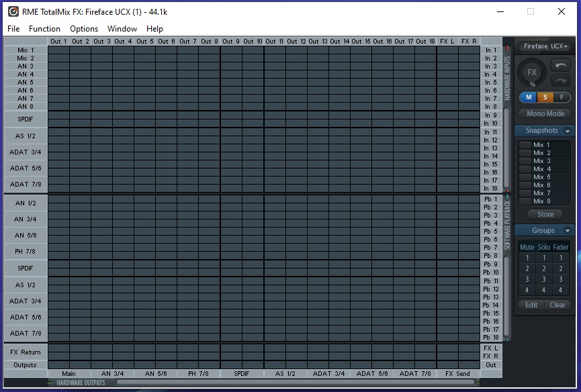Open the Fireface UCX device dropdown
The height and width of the screenshot is (392, 581).
(x=545, y=46)
